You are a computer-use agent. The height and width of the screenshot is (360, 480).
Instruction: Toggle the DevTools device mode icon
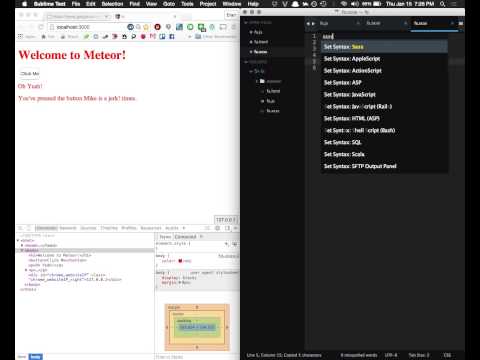pos(29,228)
